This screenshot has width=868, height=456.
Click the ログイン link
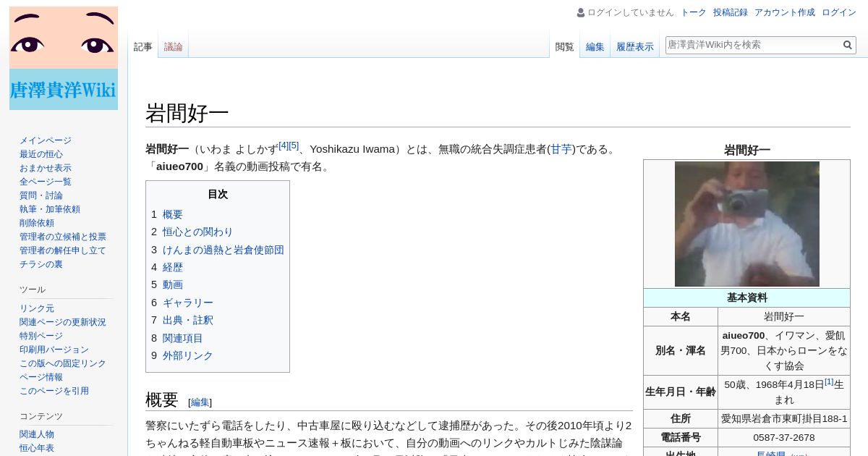[839, 12]
